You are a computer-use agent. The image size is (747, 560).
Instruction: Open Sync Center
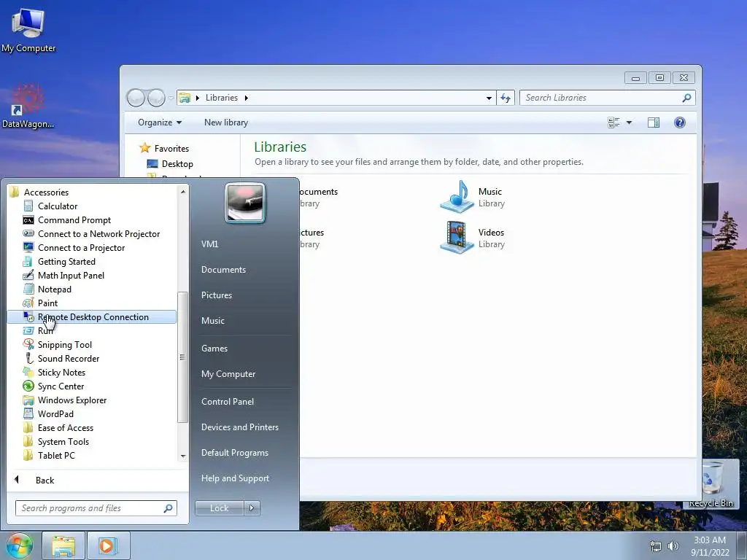(x=61, y=386)
